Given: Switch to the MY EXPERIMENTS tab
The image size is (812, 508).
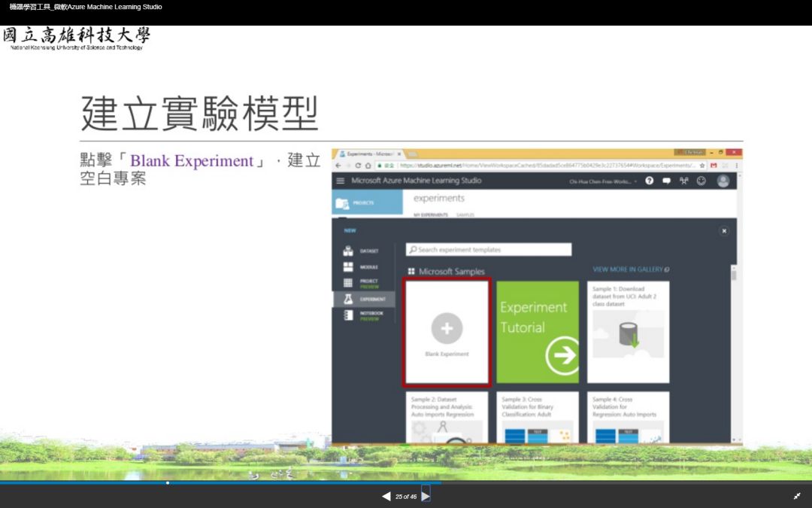Looking at the screenshot, I should pos(430,214).
